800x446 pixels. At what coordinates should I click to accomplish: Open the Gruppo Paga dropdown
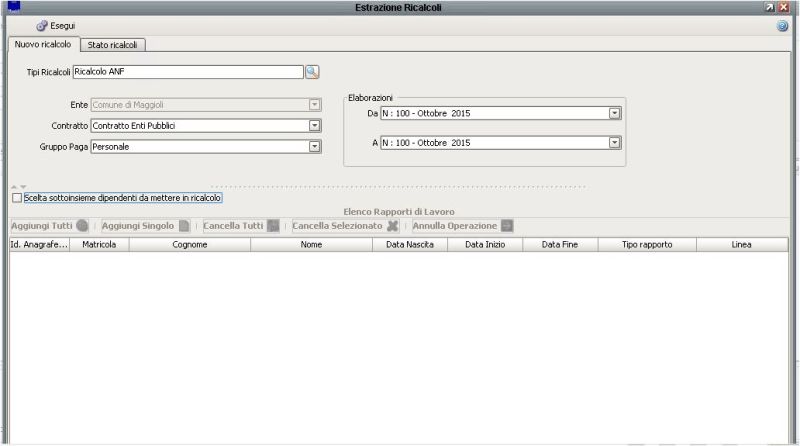click(x=314, y=146)
